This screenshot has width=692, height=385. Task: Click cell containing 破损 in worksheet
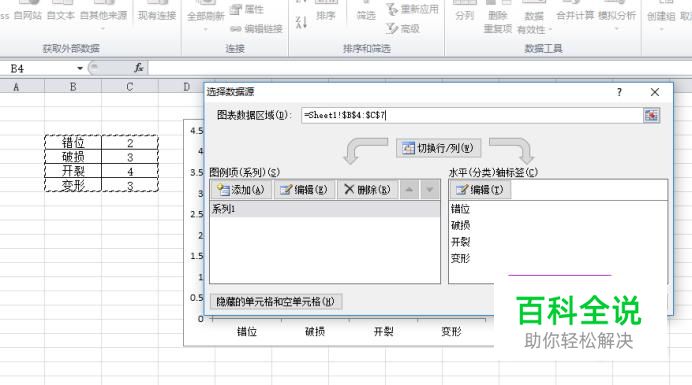[x=73, y=157]
